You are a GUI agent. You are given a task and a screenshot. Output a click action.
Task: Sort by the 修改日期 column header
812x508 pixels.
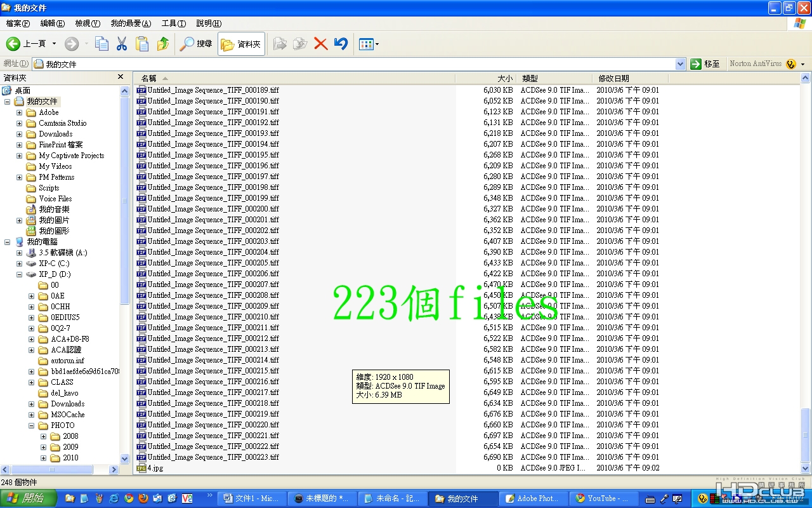point(631,78)
